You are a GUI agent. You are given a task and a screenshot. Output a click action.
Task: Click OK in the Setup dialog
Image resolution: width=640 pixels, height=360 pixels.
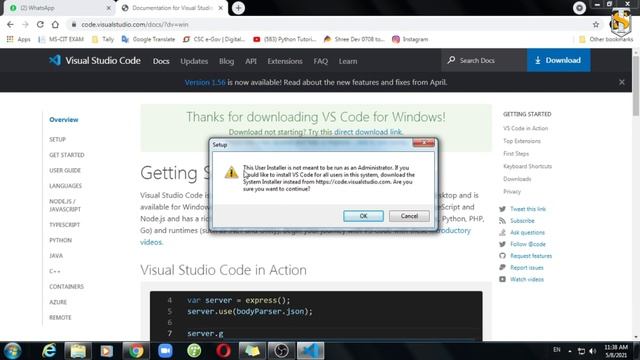coord(363,216)
